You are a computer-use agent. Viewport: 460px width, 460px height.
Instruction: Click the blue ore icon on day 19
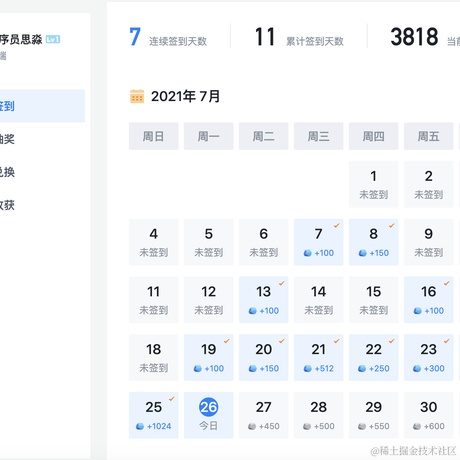pos(198,369)
